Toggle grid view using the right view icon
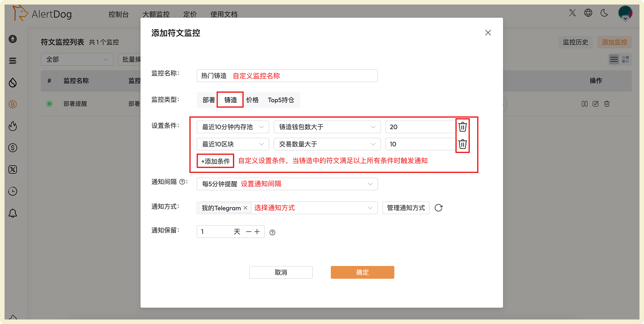Screen dimensions: 644x324 click(x=625, y=59)
